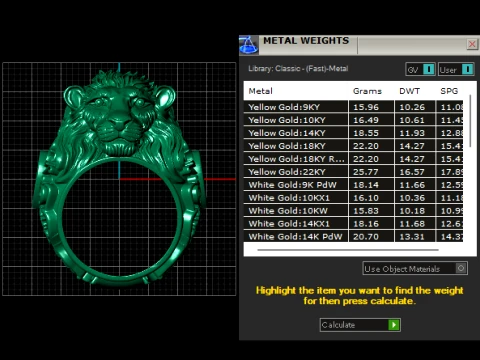Viewport: 480px width, 360px height.
Task: Select the Yellow Gold:18KY row
Action: click(x=353, y=146)
